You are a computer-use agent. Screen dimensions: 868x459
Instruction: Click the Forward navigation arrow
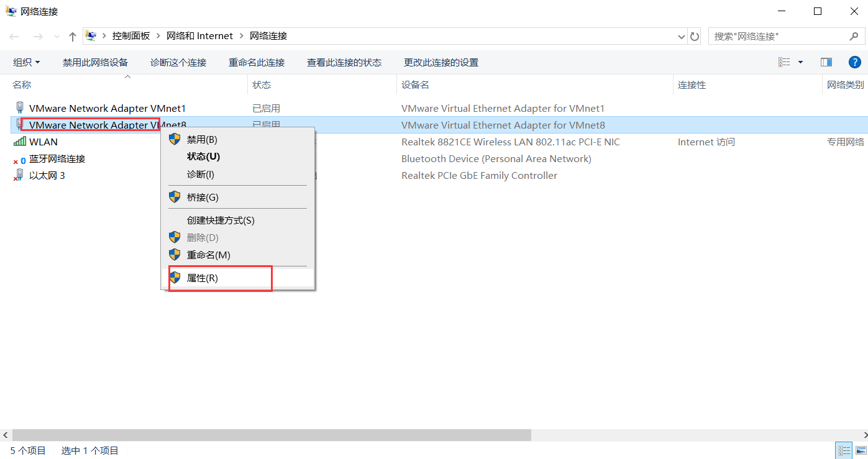pyautogui.click(x=37, y=37)
